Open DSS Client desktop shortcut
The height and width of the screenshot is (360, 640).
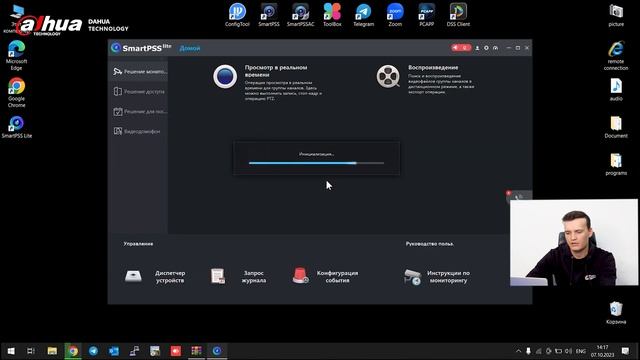pyautogui.click(x=458, y=15)
